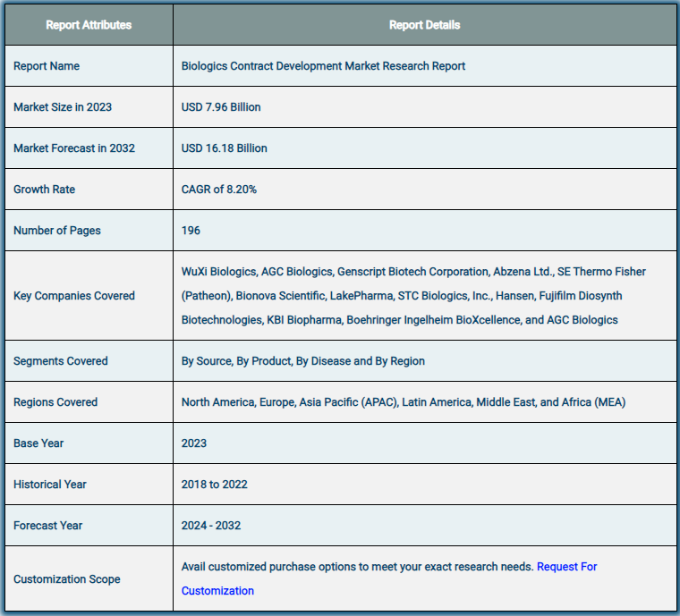Select 'Biologics Contract Development Market Research Report' text

(323, 66)
